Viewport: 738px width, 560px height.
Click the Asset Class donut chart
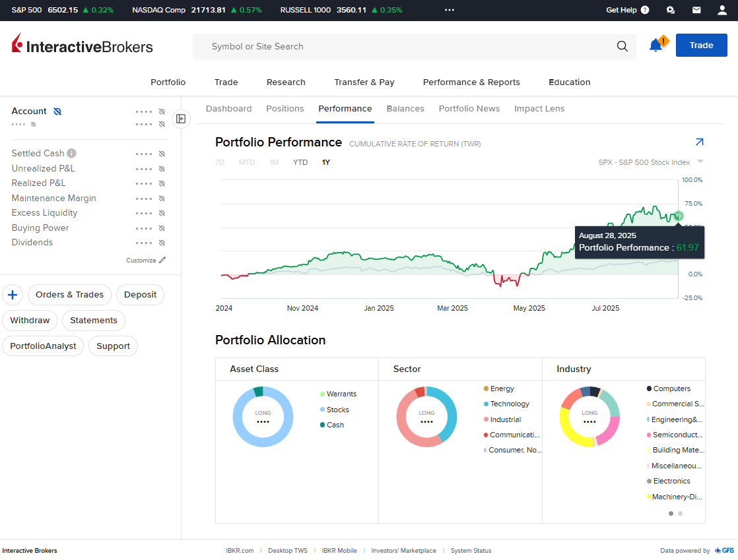(263, 417)
